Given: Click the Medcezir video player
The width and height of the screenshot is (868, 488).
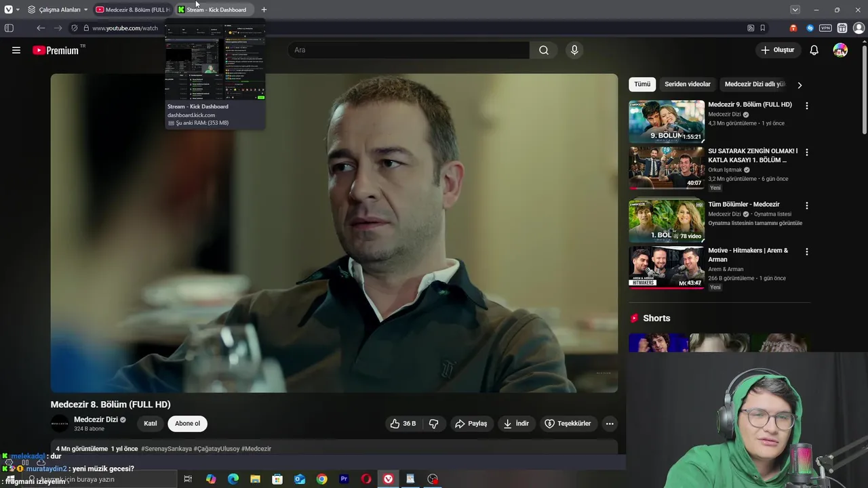Looking at the screenshot, I should click(x=334, y=232).
